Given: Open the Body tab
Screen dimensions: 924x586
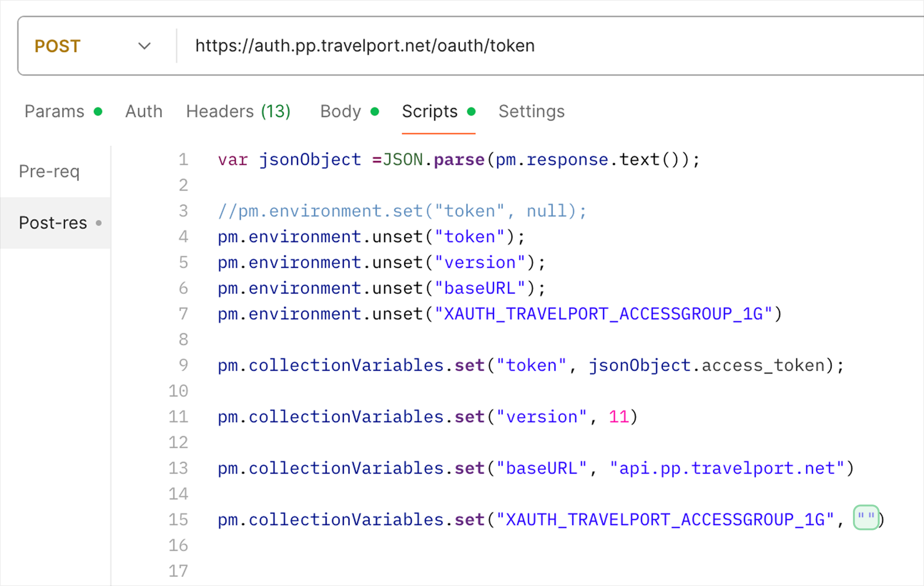Looking at the screenshot, I should [x=349, y=111].
